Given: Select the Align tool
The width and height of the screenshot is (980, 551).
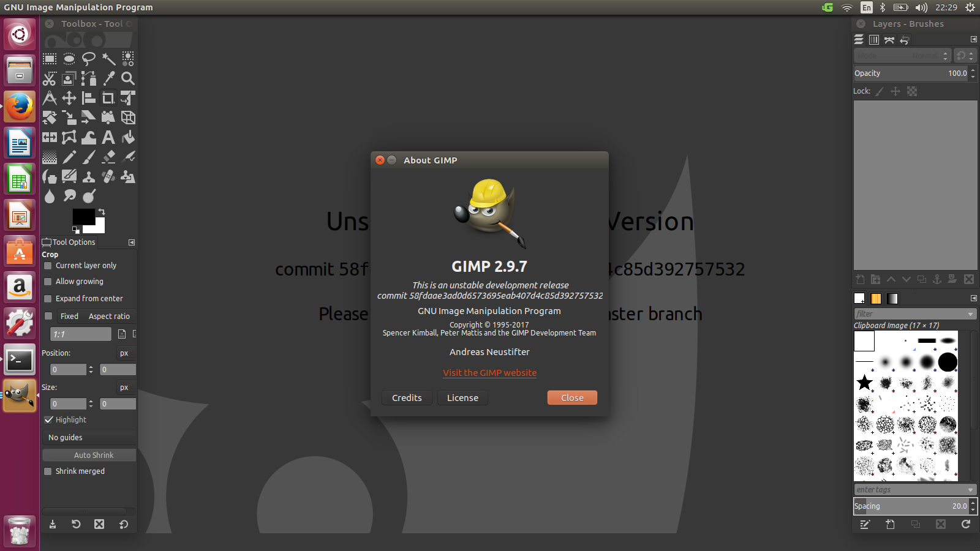Looking at the screenshot, I should (89, 98).
